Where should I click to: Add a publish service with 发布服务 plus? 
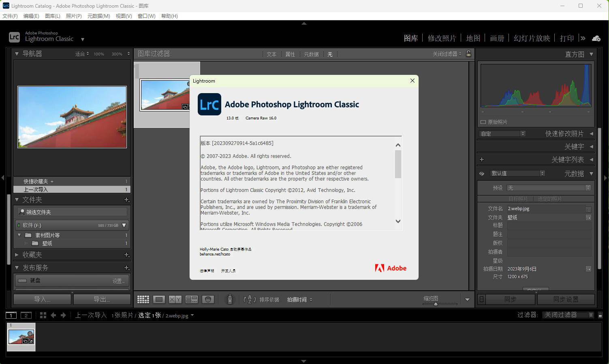[127, 268]
